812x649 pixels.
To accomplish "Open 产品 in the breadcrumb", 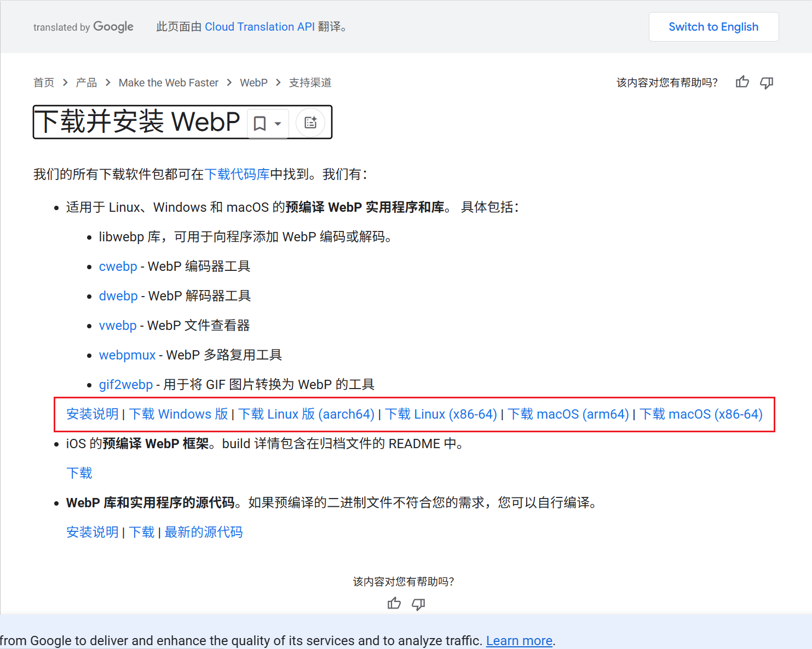I will (x=87, y=83).
